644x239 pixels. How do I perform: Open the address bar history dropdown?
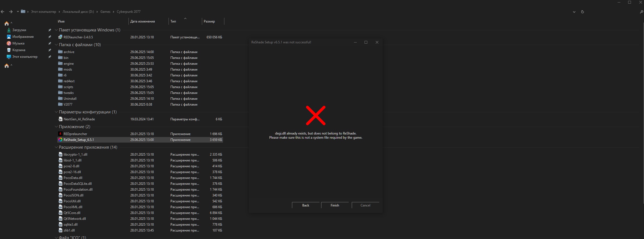point(574,12)
